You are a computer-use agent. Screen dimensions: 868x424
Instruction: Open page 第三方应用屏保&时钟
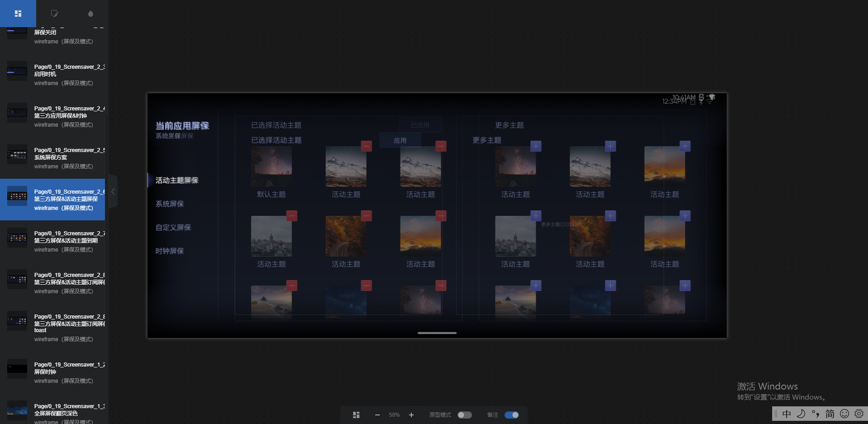(52, 116)
